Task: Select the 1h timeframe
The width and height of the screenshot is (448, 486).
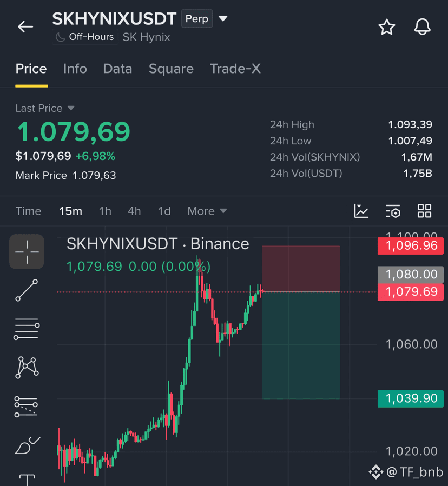Action: [105, 211]
